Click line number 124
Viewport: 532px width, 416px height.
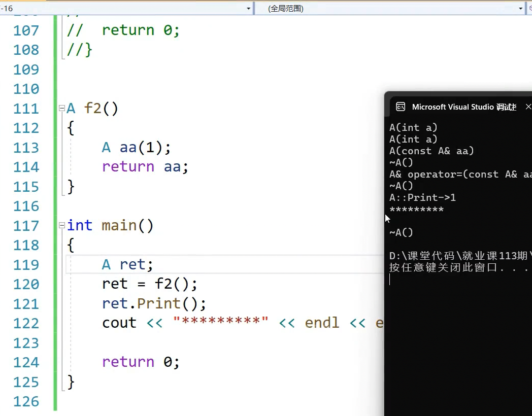click(x=26, y=362)
